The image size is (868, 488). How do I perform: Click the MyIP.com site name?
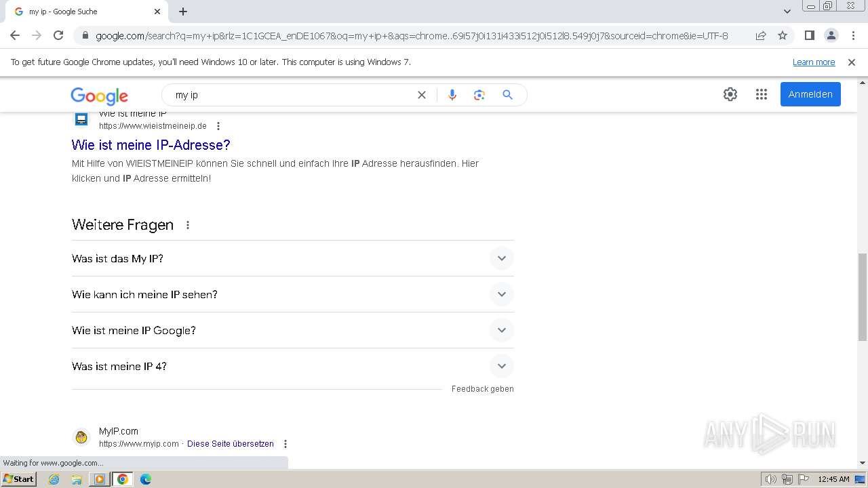tap(119, 431)
